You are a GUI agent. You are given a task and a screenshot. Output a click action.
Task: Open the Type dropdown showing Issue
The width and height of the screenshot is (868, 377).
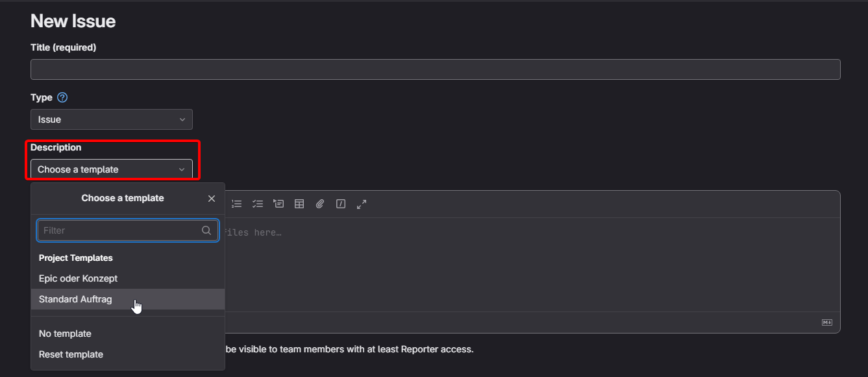click(112, 119)
